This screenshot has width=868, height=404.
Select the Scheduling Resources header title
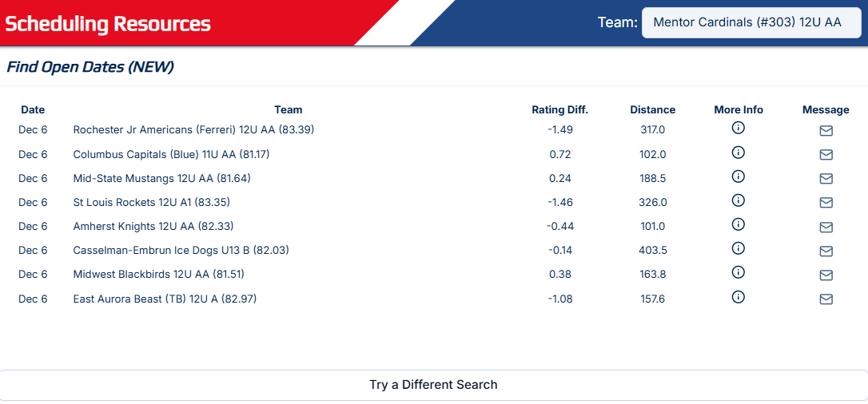tap(108, 24)
